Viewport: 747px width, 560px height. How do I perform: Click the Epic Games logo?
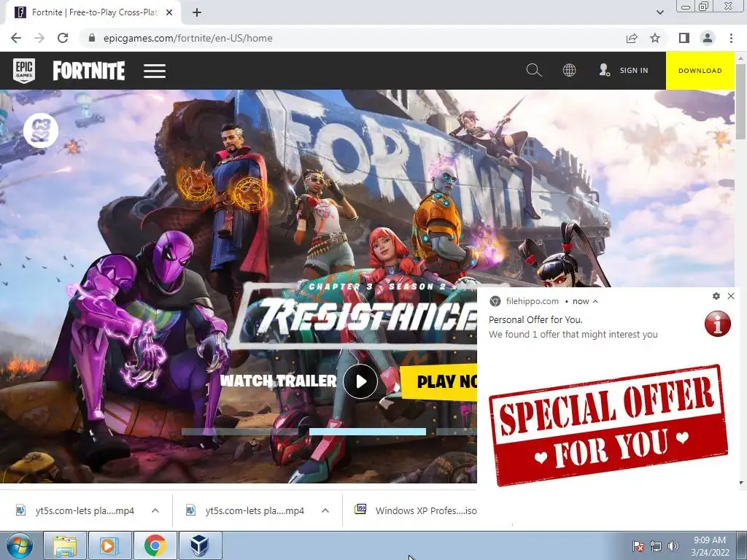coord(24,71)
